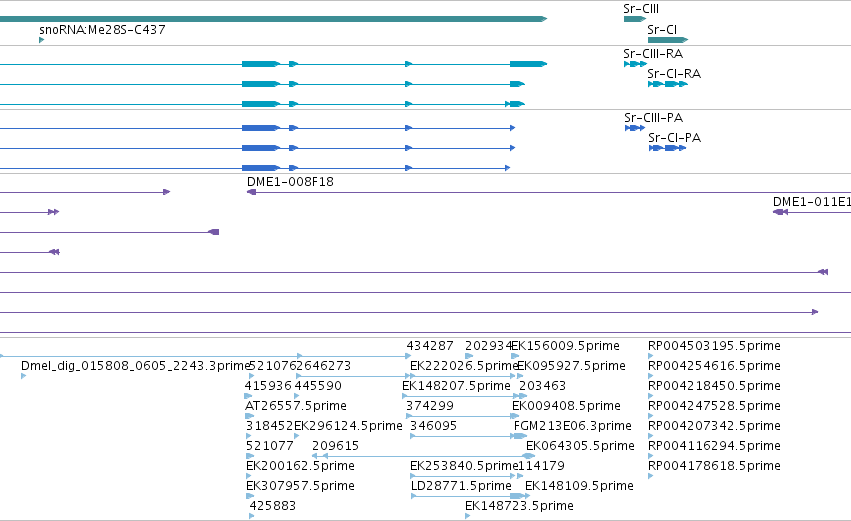Click the Sr-CIII-RA transcript label

(x=653, y=54)
